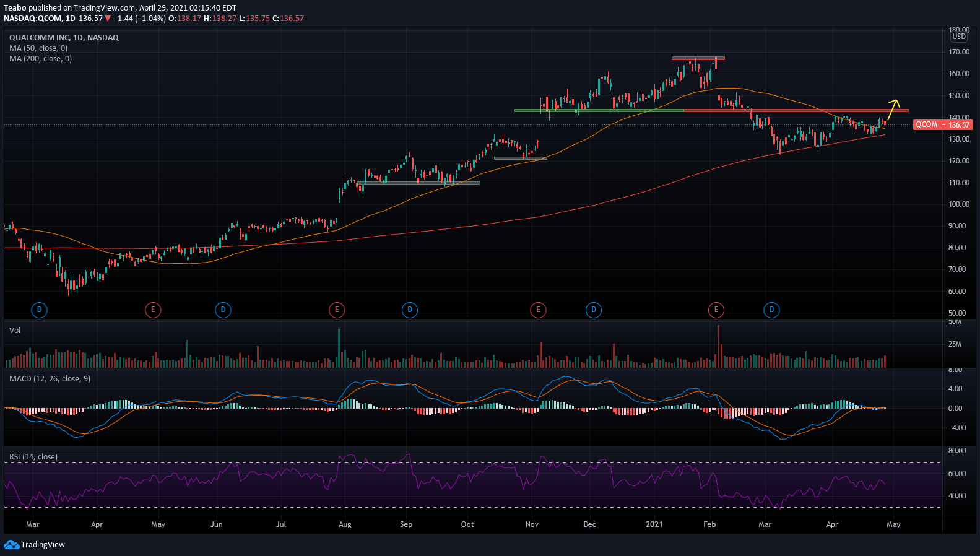Click the 50.00 price axis label

(x=957, y=313)
